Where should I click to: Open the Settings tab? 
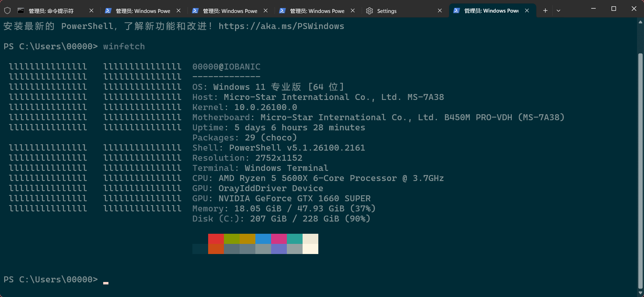coord(404,11)
